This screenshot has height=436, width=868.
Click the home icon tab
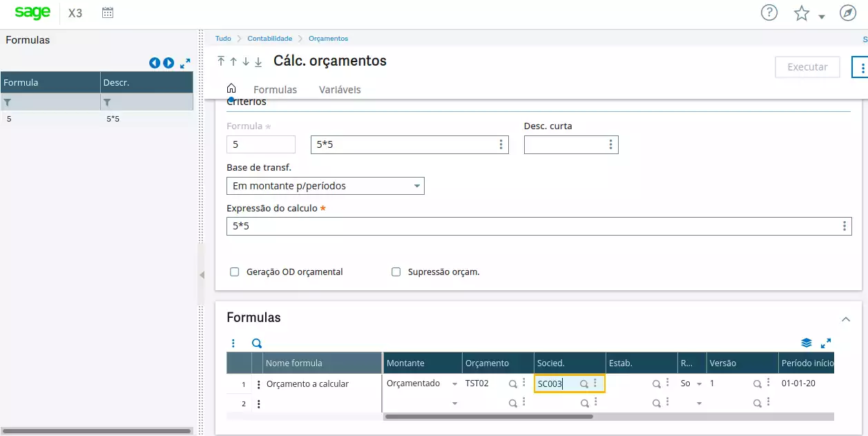(231, 88)
